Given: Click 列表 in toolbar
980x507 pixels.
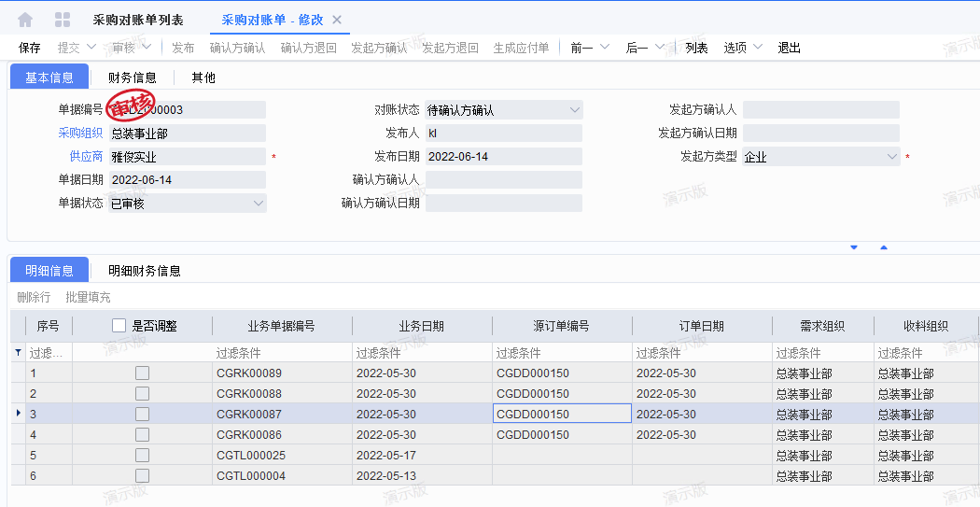Looking at the screenshot, I should coord(697,48).
